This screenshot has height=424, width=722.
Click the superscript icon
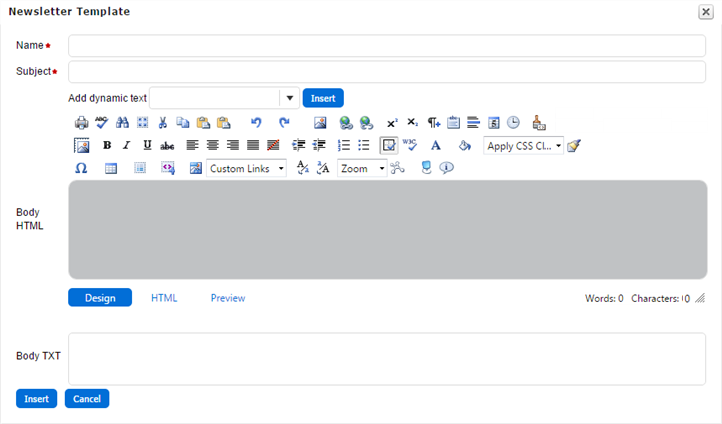tap(392, 122)
